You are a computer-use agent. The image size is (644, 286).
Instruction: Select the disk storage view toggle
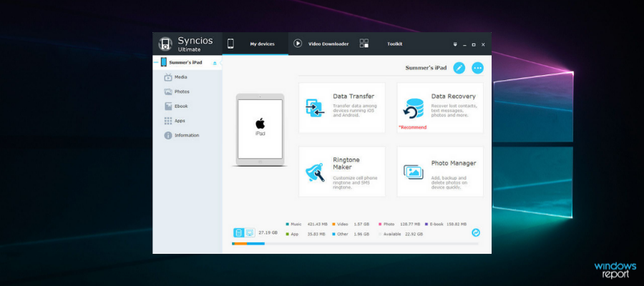pyautogui.click(x=238, y=232)
